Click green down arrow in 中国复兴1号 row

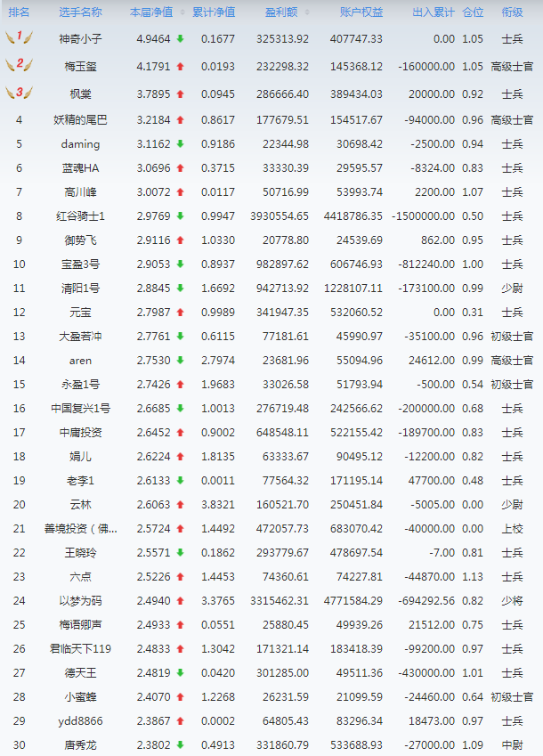click(x=180, y=409)
